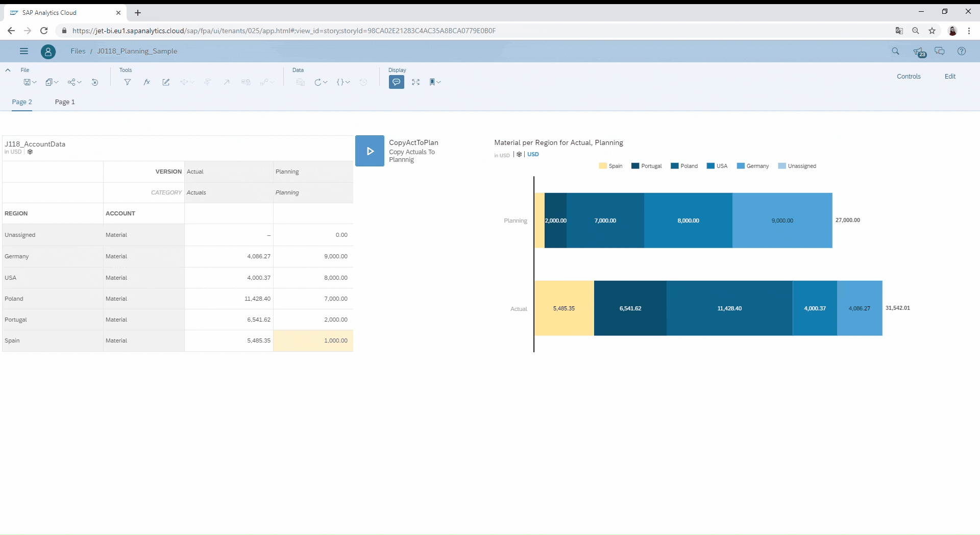Open the SAP Analytics Cloud search
The image size is (980, 535).
tap(895, 51)
